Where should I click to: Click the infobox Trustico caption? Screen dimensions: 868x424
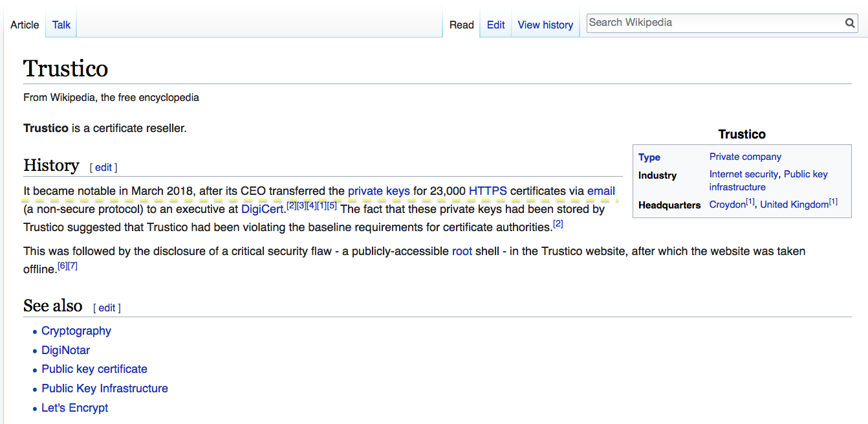[742, 135]
